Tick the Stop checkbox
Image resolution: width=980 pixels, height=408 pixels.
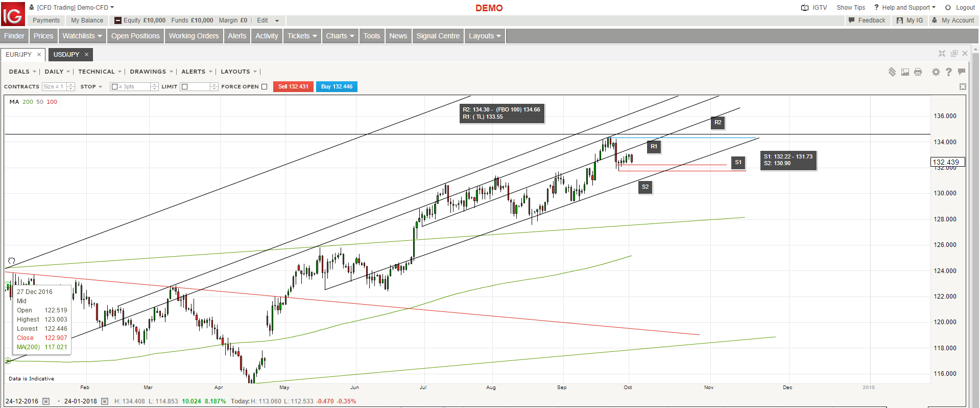[114, 87]
